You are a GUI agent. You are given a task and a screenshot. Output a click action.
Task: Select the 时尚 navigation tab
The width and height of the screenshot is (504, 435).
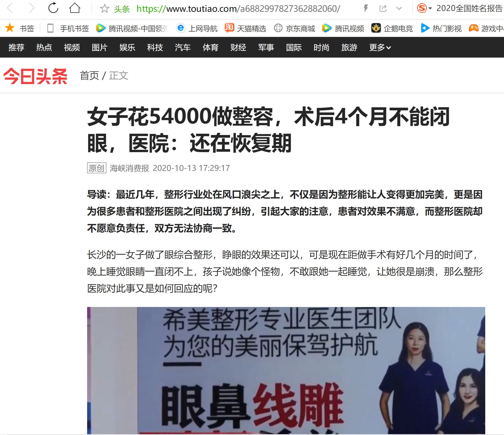click(321, 47)
